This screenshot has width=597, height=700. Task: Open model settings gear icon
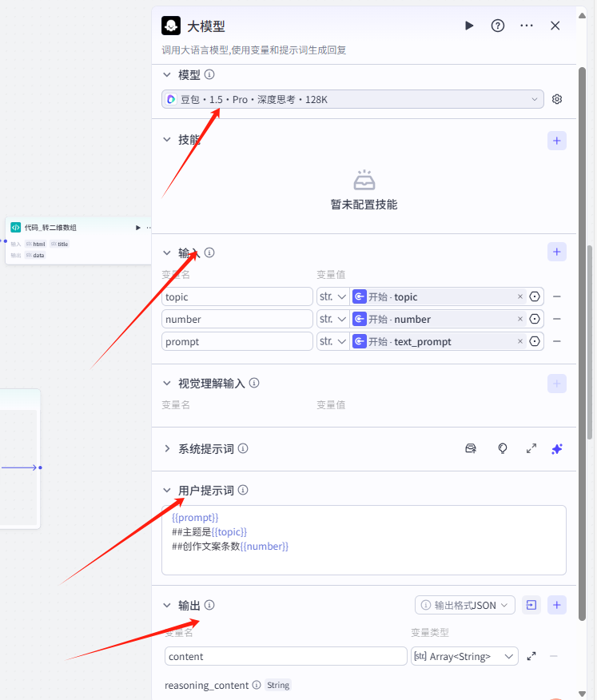coord(557,99)
